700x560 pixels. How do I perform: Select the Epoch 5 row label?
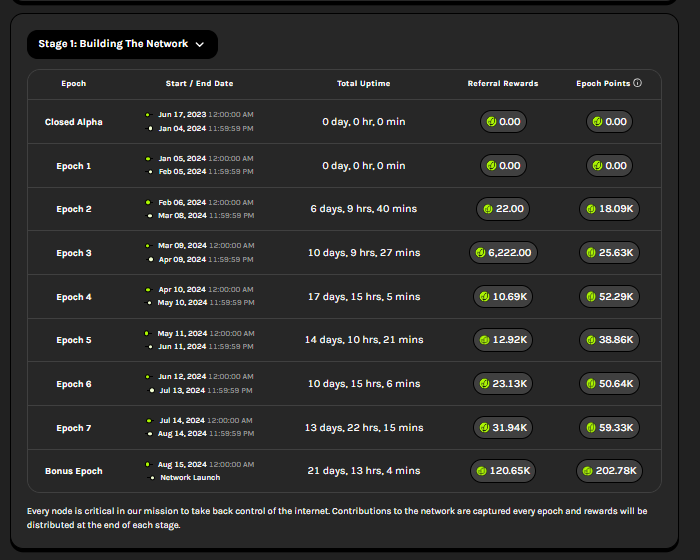74,340
